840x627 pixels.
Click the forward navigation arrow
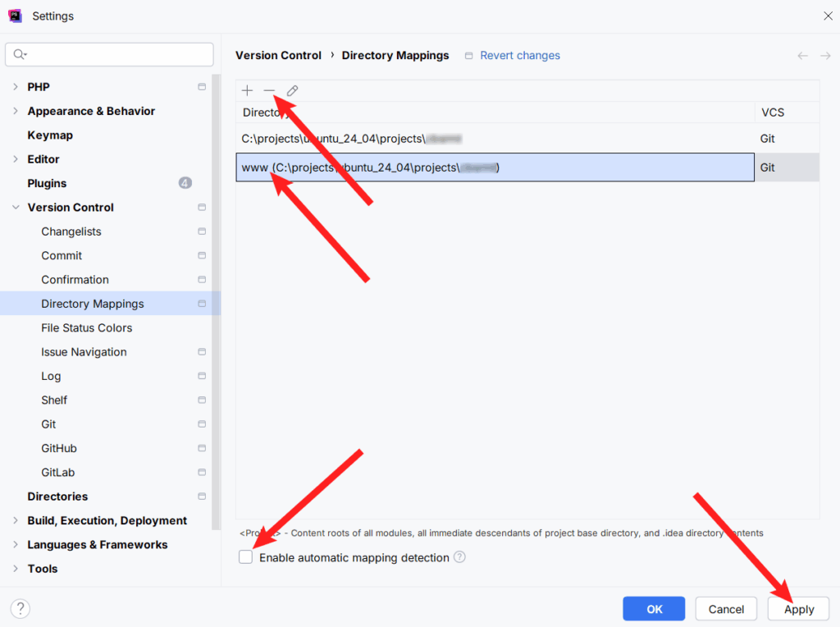[825, 56]
